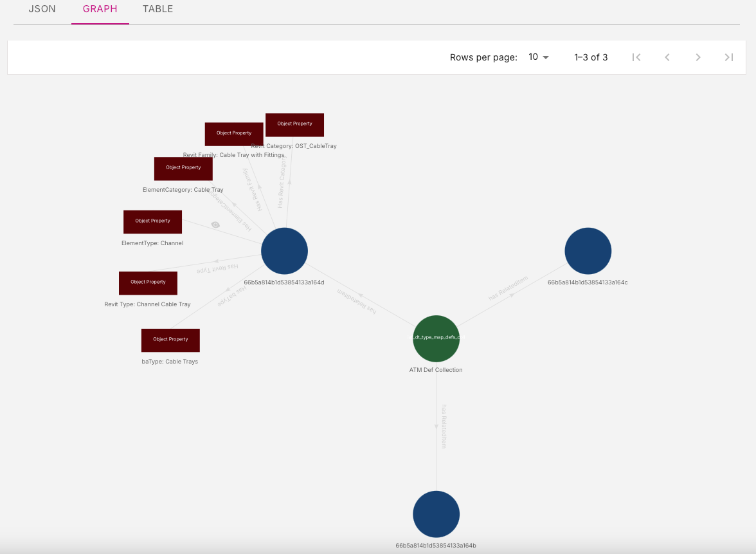This screenshot has width=756, height=554.
Task: Open the rows per page dropdown
Action: click(539, 57)
